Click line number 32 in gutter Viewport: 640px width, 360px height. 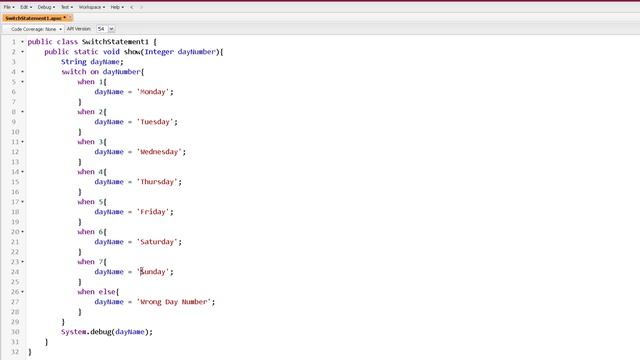(15, 352)
